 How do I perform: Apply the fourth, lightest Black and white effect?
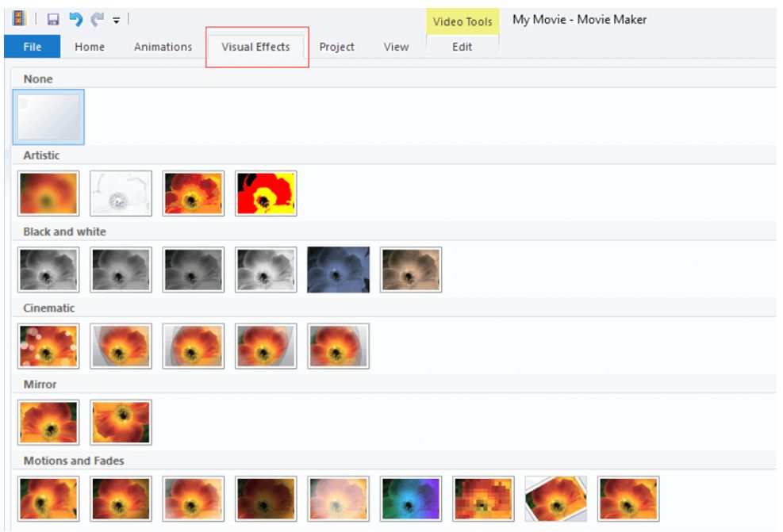coord(266,270)
